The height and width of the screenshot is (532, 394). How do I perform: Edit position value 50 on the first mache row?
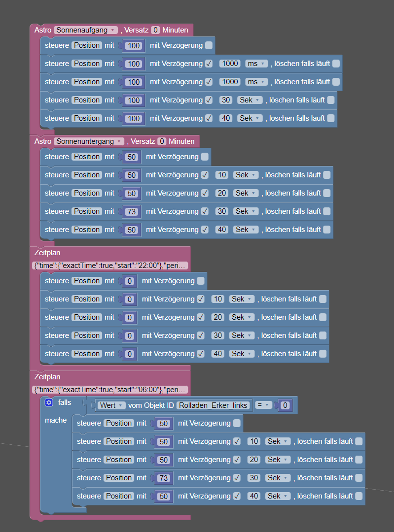click(164, 424)
